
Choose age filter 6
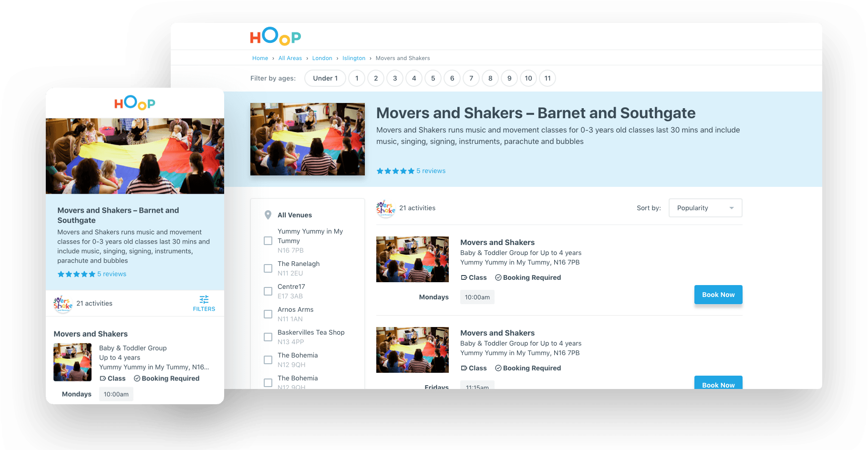[452, 78]
